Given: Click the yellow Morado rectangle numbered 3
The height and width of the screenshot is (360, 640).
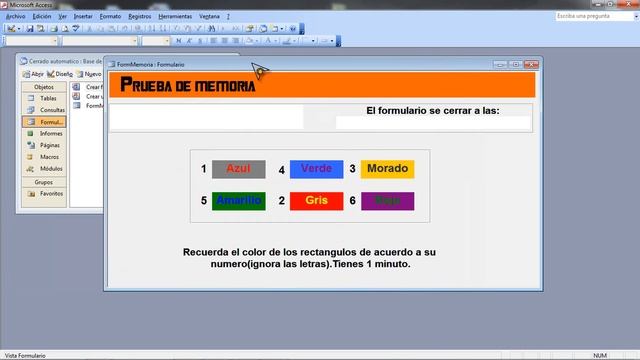Looking at the screenshot, I should [x=387, y=169].
